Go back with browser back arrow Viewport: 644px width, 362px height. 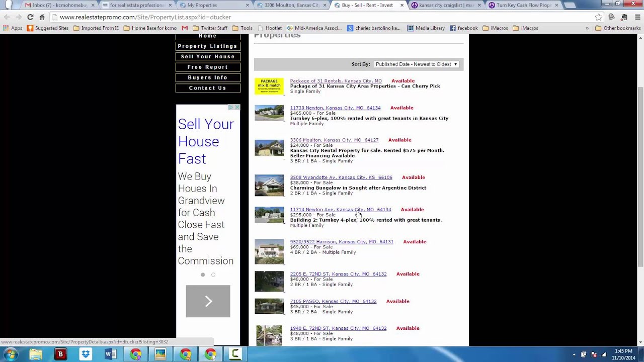point(7,17)
